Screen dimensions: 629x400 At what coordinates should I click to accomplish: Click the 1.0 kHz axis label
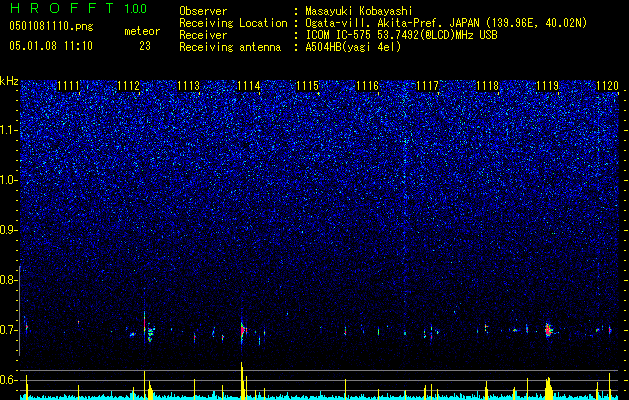click(x=9, y=180)
